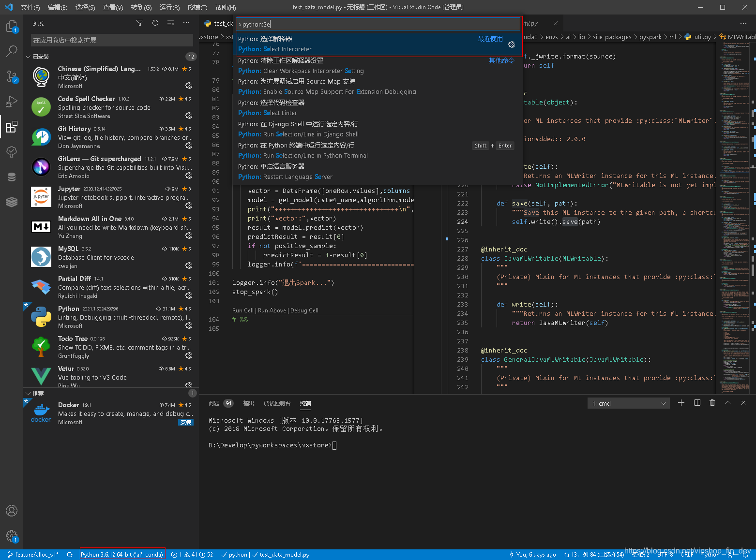Open the Database icon in activity bar
This screenshot has width=756, height=560.
(x=12, y=177)
